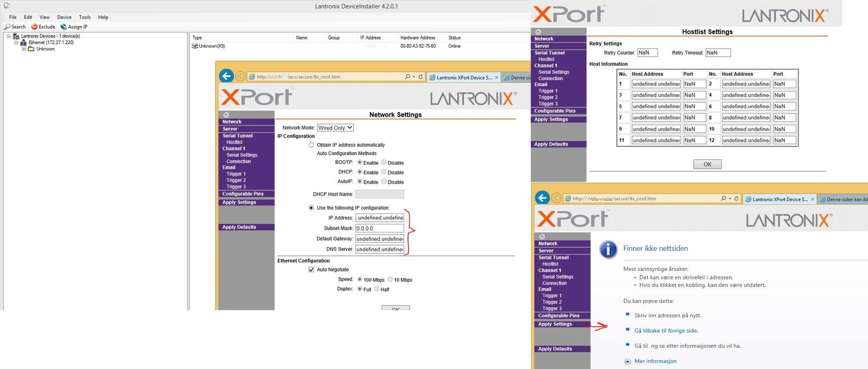The width and height of the screenshot is (868, 369).
Task: Select the 10 Mbps speed radio
Action: (x=390, y=280)
